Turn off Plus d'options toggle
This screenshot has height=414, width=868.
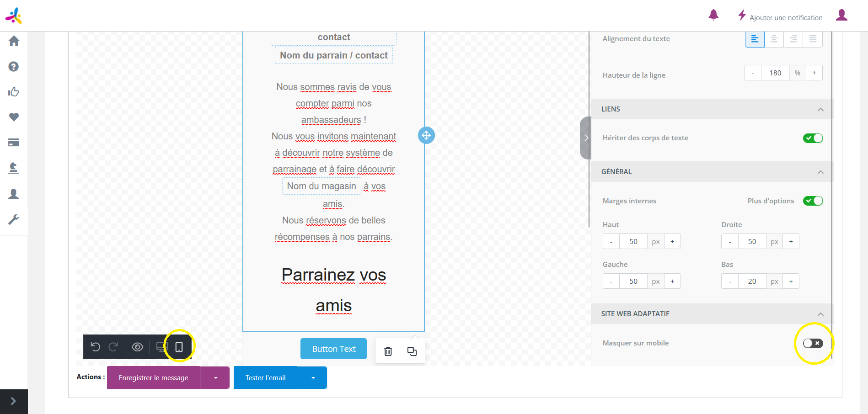pyautogui.click(x=813, y=201)
